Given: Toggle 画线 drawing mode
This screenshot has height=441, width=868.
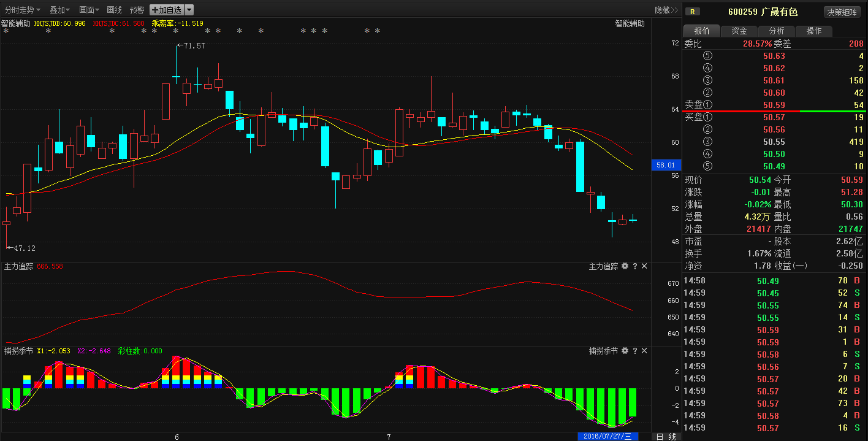Looking at the screenshot, I should (x=114, y=10).
